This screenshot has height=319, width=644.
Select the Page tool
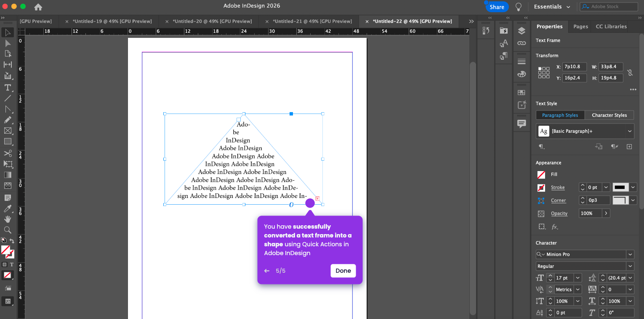[8, 54]
